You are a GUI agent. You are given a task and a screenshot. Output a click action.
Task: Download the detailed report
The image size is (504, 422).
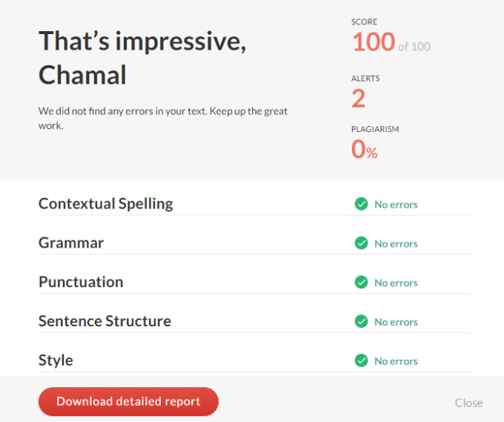pos(128,401)
